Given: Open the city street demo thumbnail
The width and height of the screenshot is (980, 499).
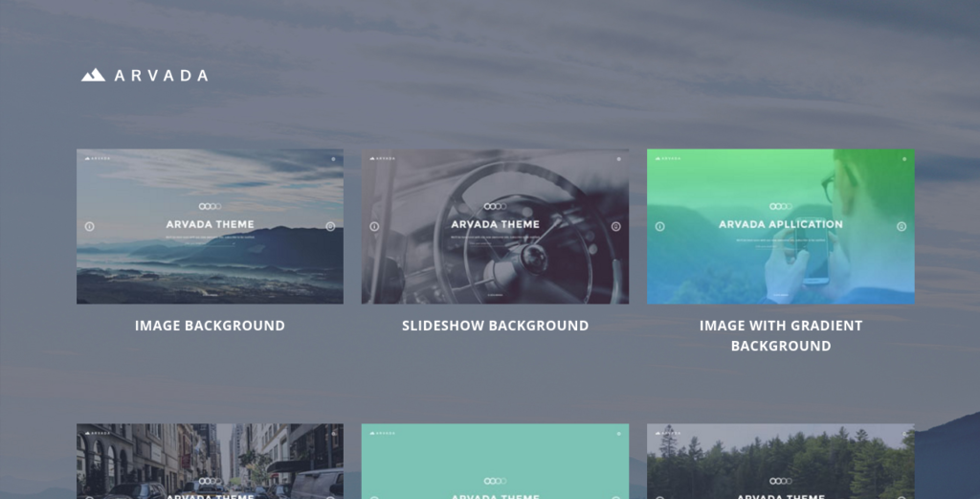Looking at the screenshot, I should pos(210,462).
